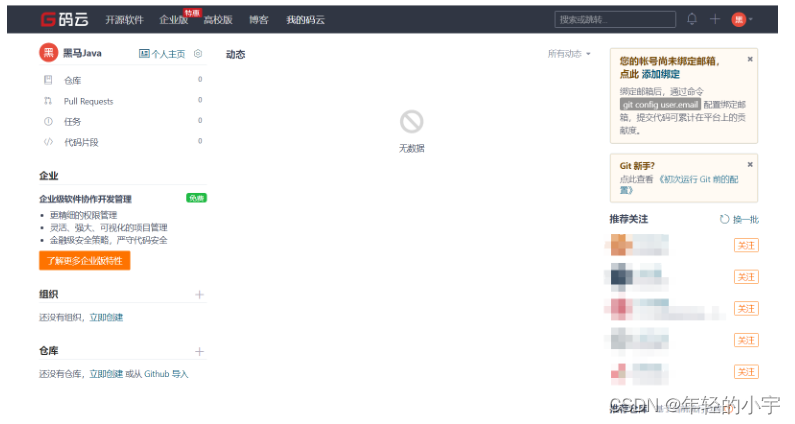Image resolution: width=795 pixels, height=424 pixels.
Task: Follow the third recommended user
Action: click(746, 308)
